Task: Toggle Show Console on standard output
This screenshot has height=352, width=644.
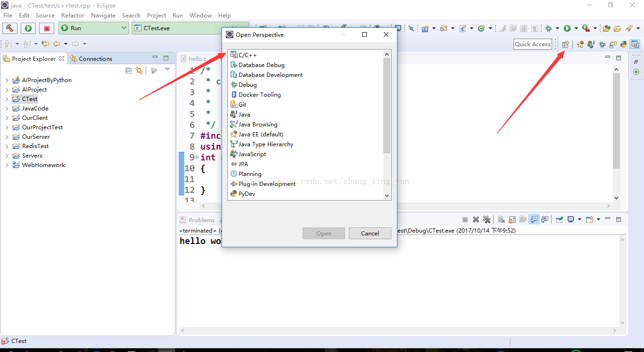Action: point(534,219)
